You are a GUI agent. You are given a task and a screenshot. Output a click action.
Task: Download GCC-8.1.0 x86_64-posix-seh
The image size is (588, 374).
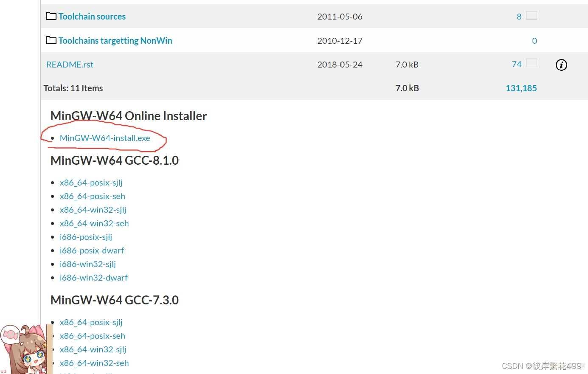click(93, 196)
